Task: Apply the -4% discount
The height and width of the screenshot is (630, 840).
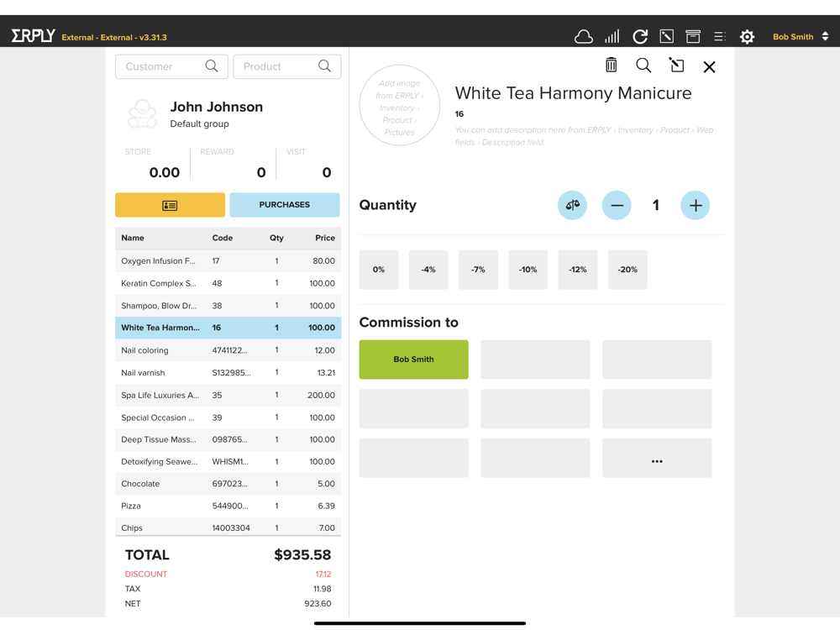Action: point(428,270)
